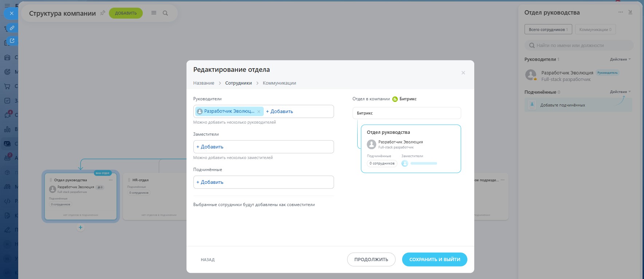Viewport: 644px width, 279px height.
Task: Close the blue slider panel with X
Action: (12, 13)
